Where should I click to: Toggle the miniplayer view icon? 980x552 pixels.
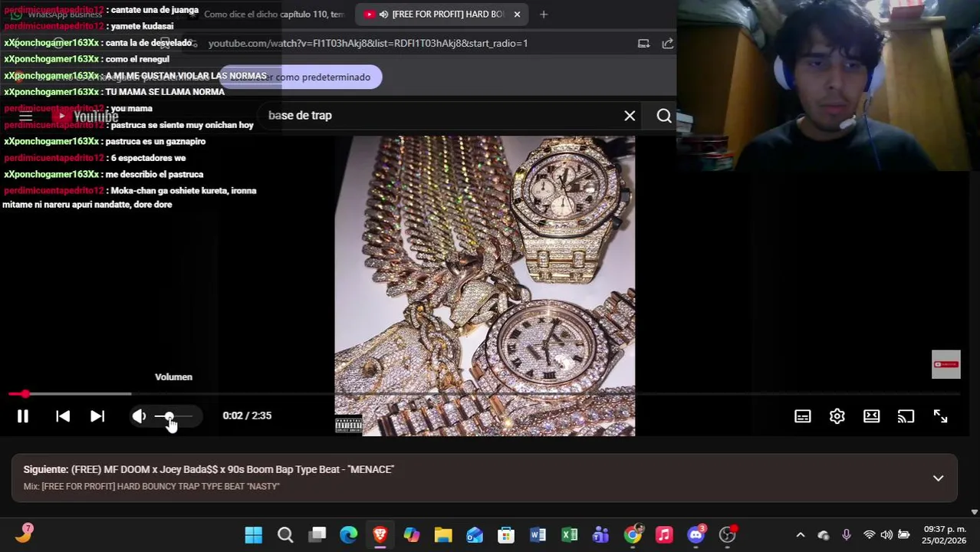coord(871,416)
